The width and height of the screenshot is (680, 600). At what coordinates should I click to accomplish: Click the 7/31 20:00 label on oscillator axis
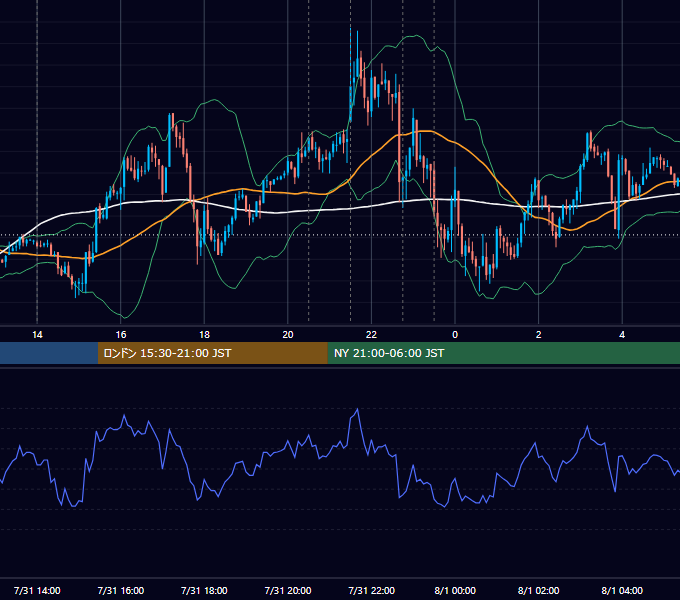click(x=288, y=590)
